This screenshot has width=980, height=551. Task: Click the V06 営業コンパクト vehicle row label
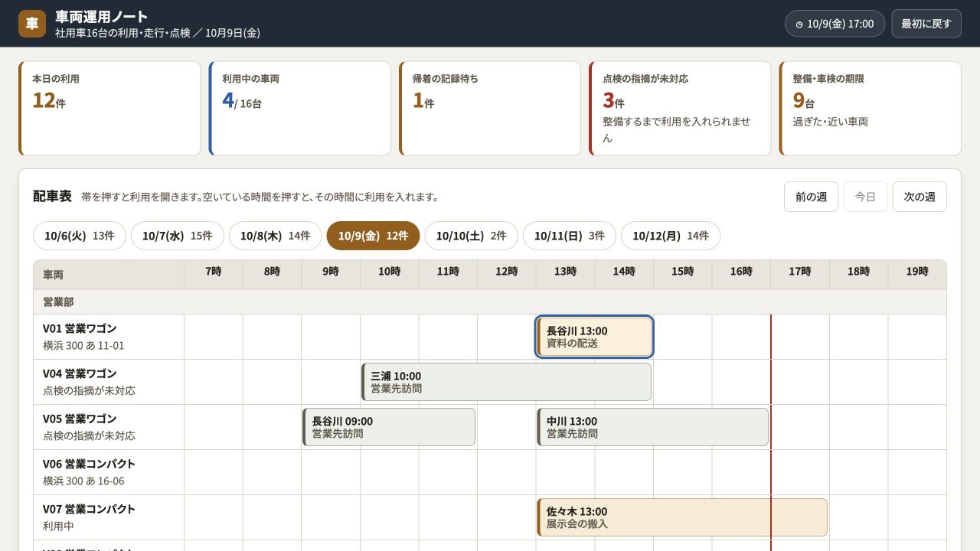pos(109,472)
